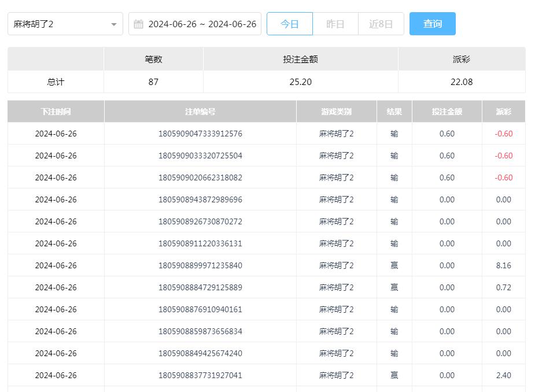The width and height of the screenshot is (546, 392).
Task: Sort by 下注时间 column header
Action: (56, 112)
